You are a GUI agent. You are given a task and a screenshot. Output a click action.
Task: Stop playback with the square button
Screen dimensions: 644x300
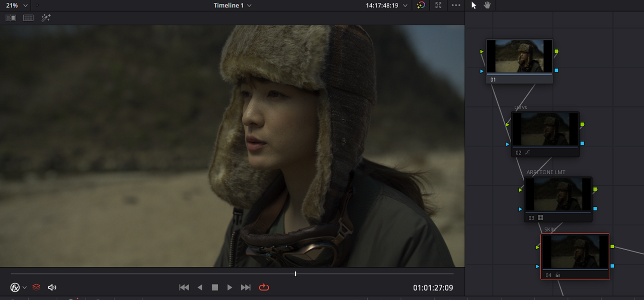click(x=215, y=287)
